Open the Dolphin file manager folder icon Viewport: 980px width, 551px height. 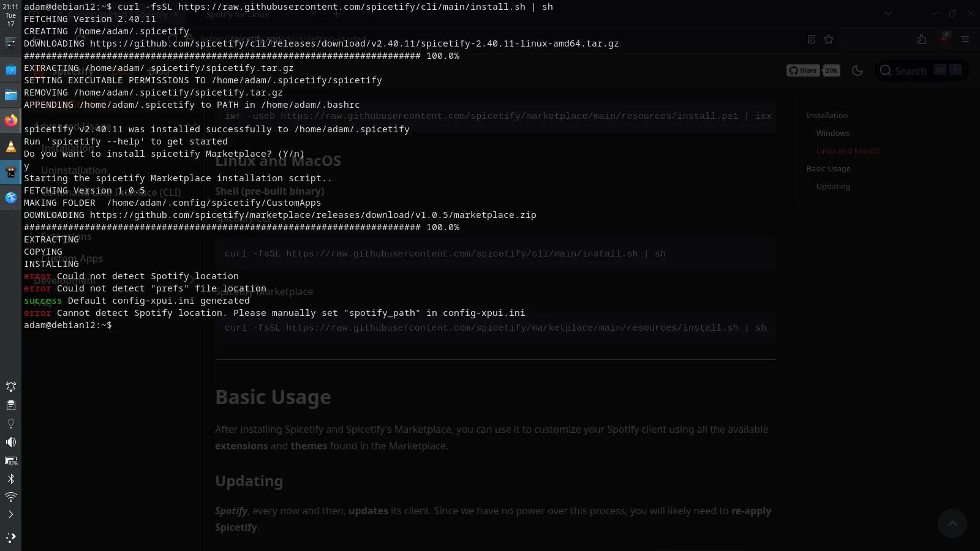[10, 95]
